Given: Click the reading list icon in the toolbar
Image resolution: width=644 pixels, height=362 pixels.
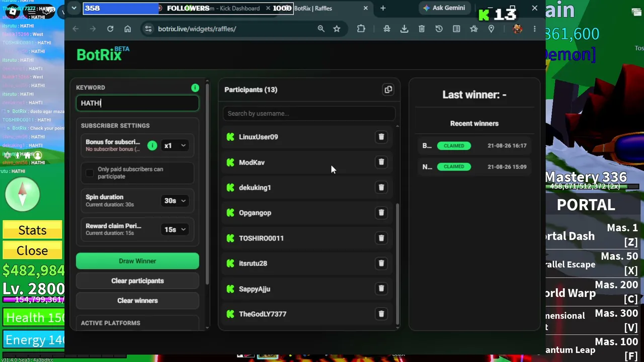Looking at the screenshot, I should coord(456,29).
